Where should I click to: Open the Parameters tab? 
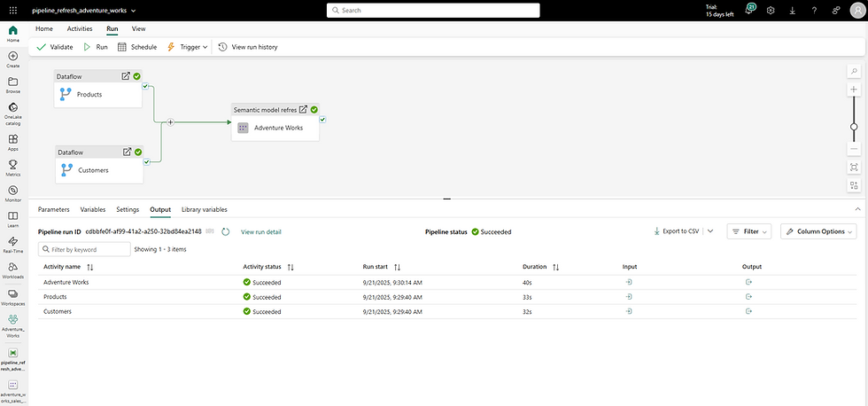click(x=54, y=209)
